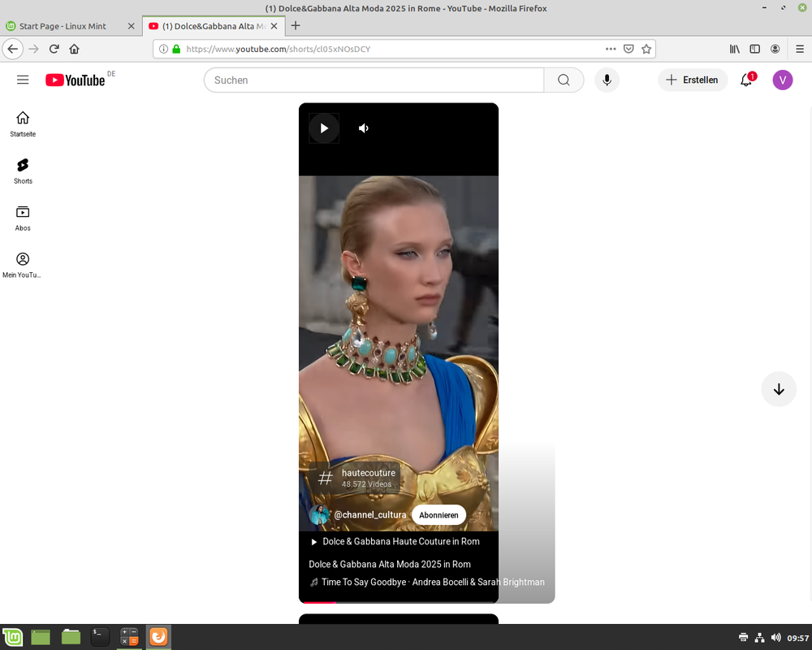Image resolution: width=812 pixels, height=650 pixels.
Task: Toggle the Firefox sidebars view
Action: click(x=754, y=49)
